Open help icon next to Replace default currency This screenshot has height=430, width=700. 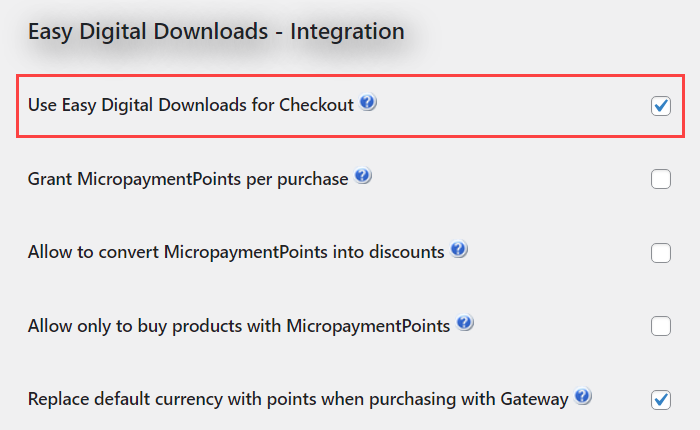(583, 396)
